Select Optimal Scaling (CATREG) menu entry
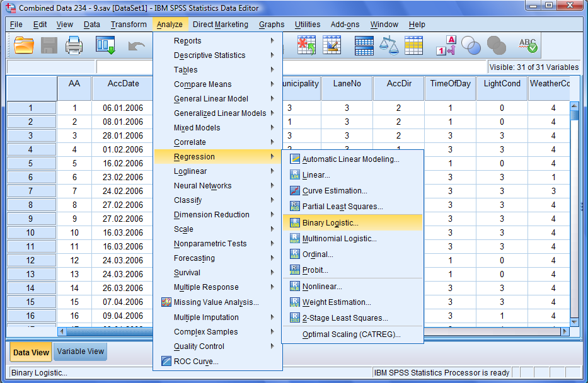The height and width of the screenshot is (383, 588). [x=352, y=334]
